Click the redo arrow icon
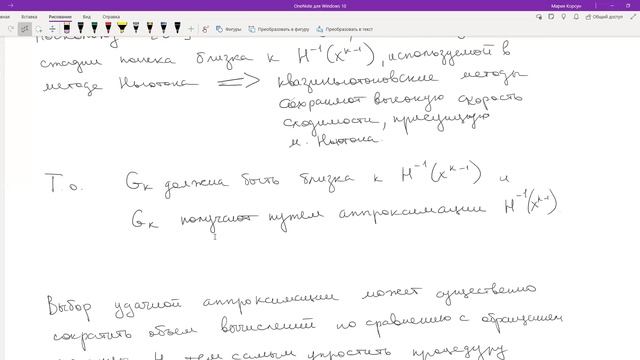 [x=11, y=29]
